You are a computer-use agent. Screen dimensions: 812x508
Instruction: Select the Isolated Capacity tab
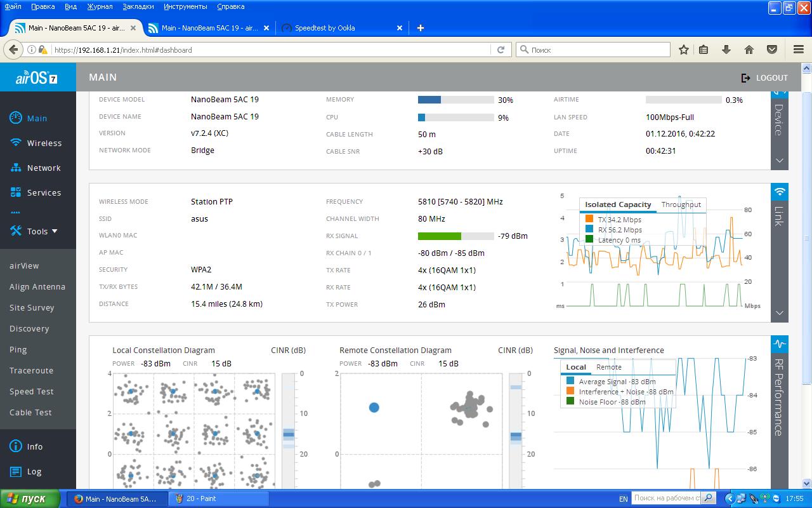(x=618, y=204)
